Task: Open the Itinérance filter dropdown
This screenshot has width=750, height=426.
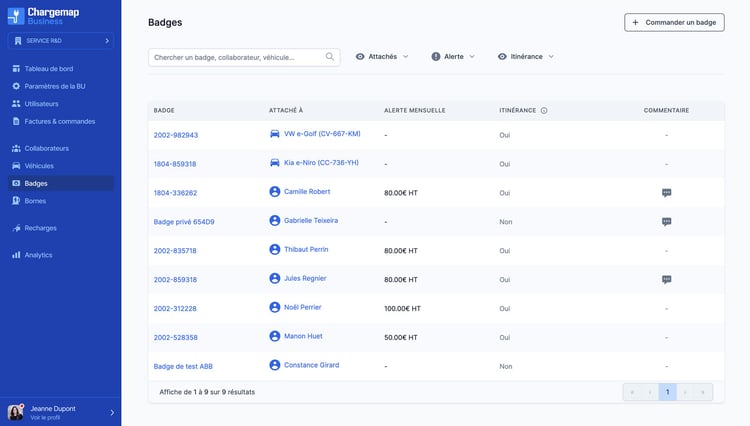Action: pos(525,57)
